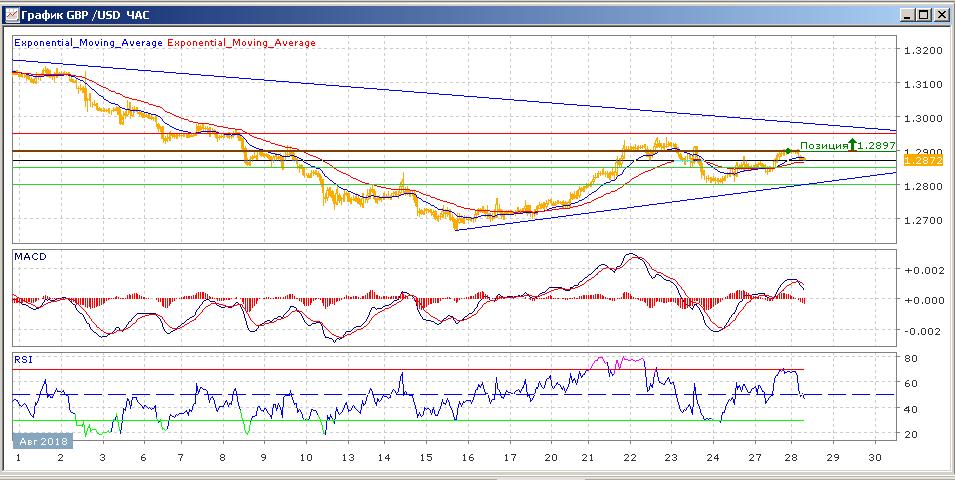Select the MACD indicator label
Image resolution: width=955 pixels, height=480 pixels.
(31, 257)
